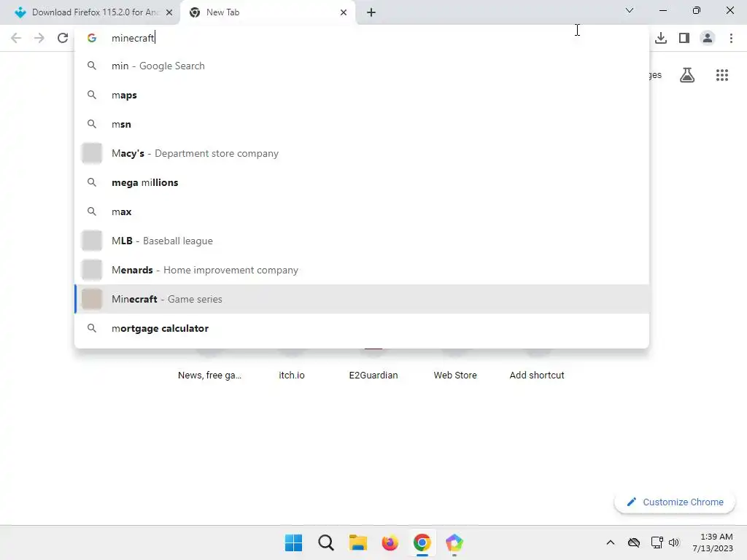This screenshot has height=560, width=747.
Task: Toggle the side panel icon
Action: [684, 38]
